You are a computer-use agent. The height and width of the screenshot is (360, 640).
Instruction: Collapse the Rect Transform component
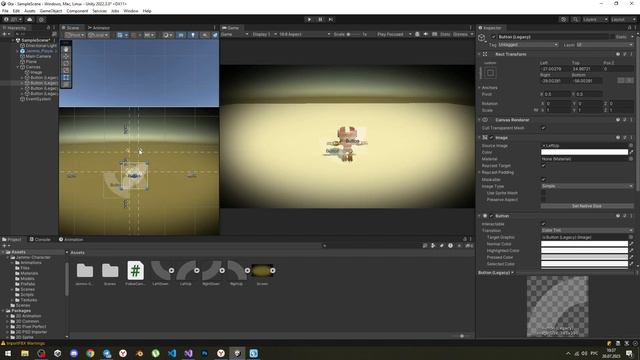click(480, 54)
